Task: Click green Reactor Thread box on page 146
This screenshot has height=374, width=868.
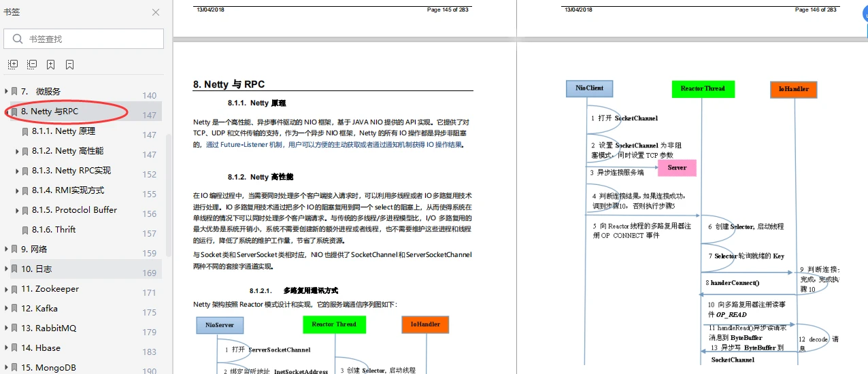Action: 703,88
